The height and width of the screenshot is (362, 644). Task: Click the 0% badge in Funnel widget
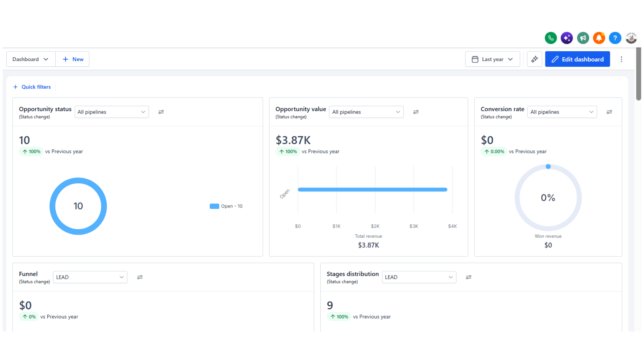[x=29, y=317]
